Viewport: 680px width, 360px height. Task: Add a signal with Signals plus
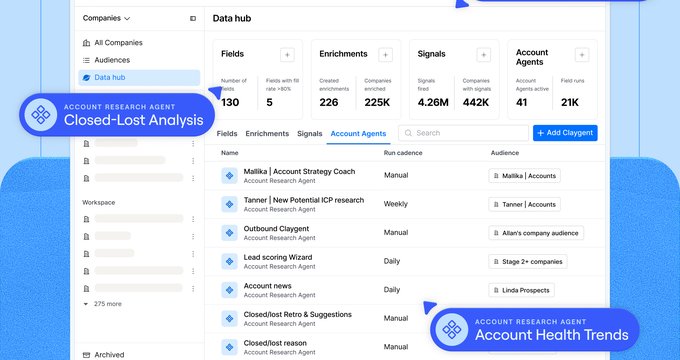tap(484, 55)
